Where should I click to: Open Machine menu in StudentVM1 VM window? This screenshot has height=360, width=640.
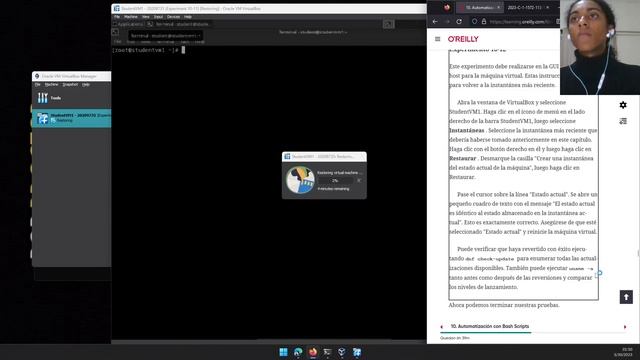[131, 17]
